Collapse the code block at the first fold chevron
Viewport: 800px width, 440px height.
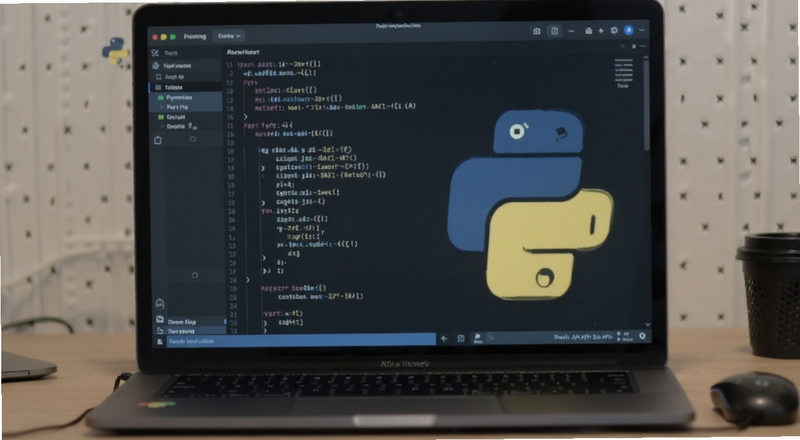[245, 116]
